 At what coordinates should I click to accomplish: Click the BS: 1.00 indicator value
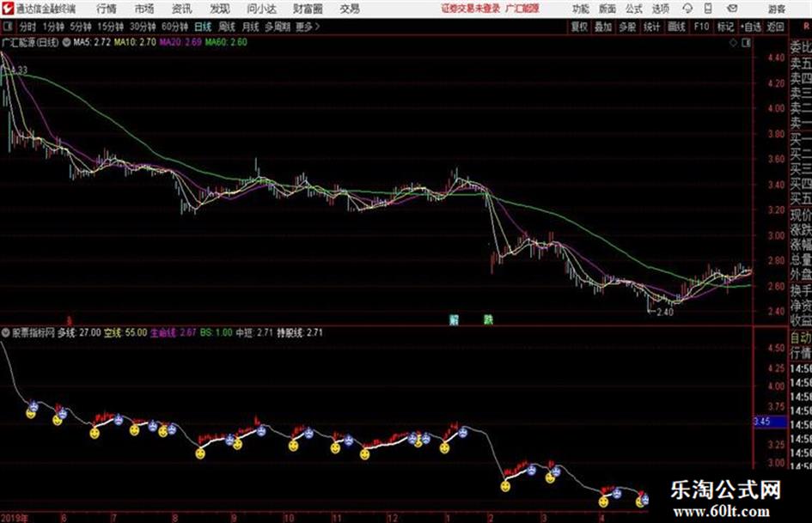[216, 332]
